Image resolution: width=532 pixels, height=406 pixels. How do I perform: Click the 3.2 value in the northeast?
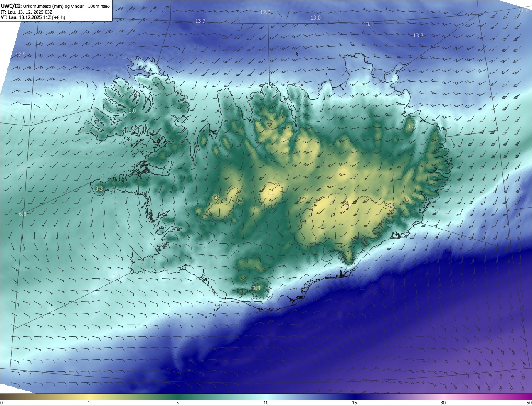click(411, 126)
